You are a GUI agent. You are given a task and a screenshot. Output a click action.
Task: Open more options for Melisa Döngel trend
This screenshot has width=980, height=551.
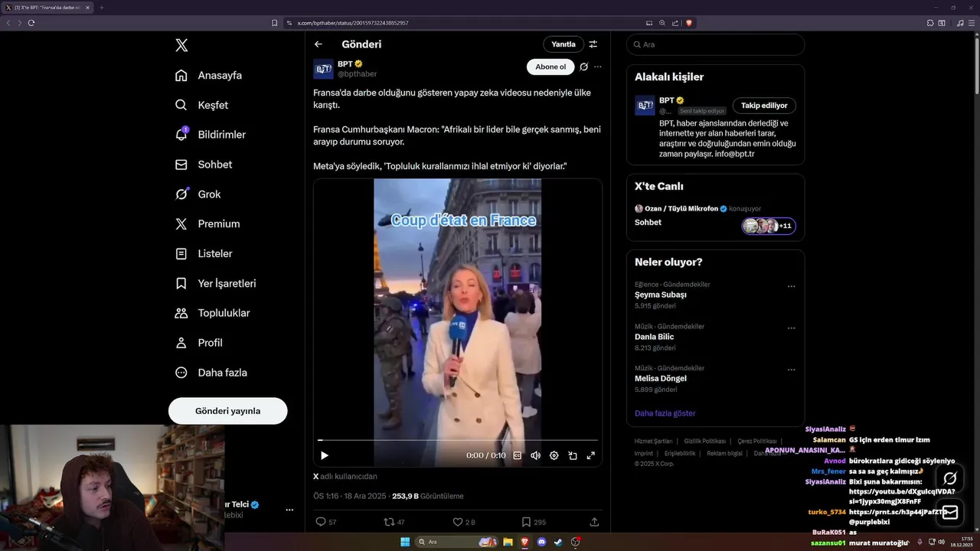click(x=792, y=370)
